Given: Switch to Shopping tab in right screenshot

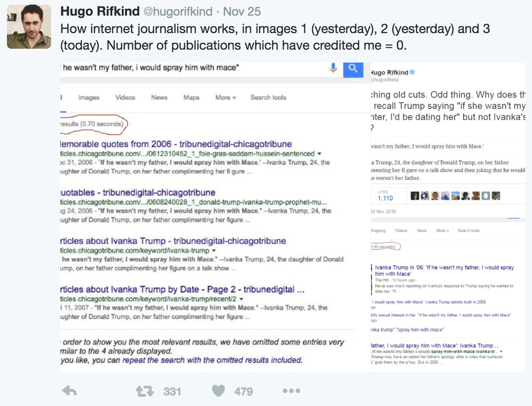Looking at the screenshot, I should pos(378,231).
